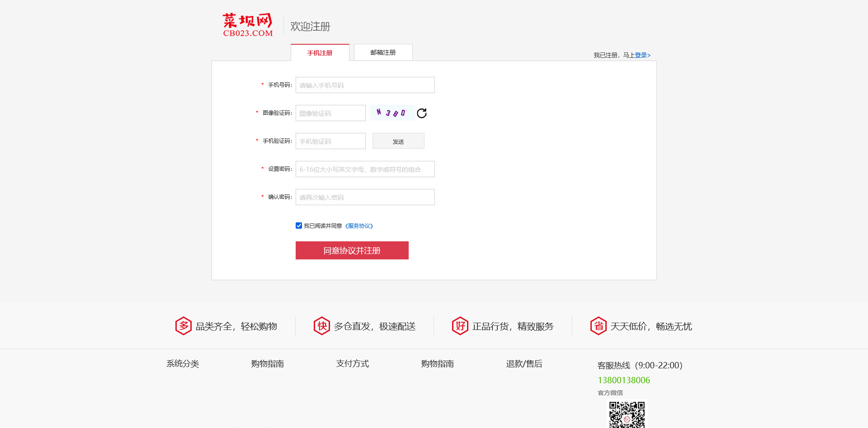
Task: Click the red 好 hexagon icon
Action: tap(460, 326)
